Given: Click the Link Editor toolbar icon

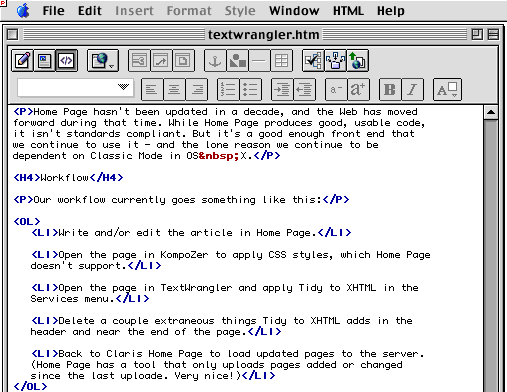Looking at the screenshot, I should point(161,60).
